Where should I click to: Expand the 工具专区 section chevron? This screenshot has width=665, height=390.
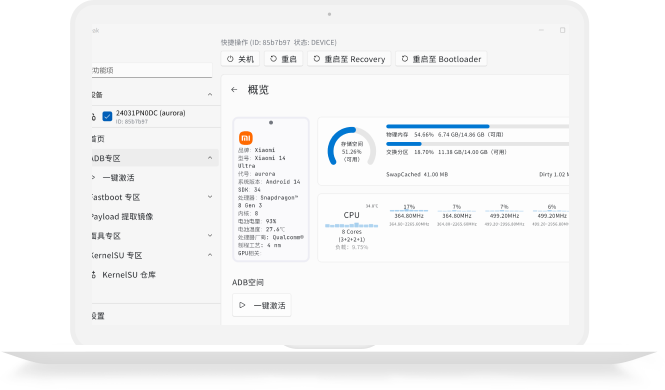[210, 235]
